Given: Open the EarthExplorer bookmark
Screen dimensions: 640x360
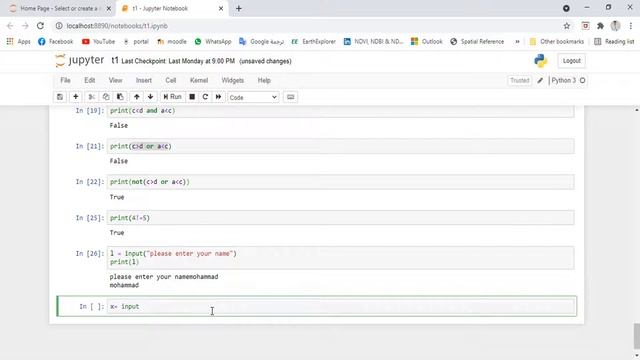Looking at the screenshot, I should 313,42.
